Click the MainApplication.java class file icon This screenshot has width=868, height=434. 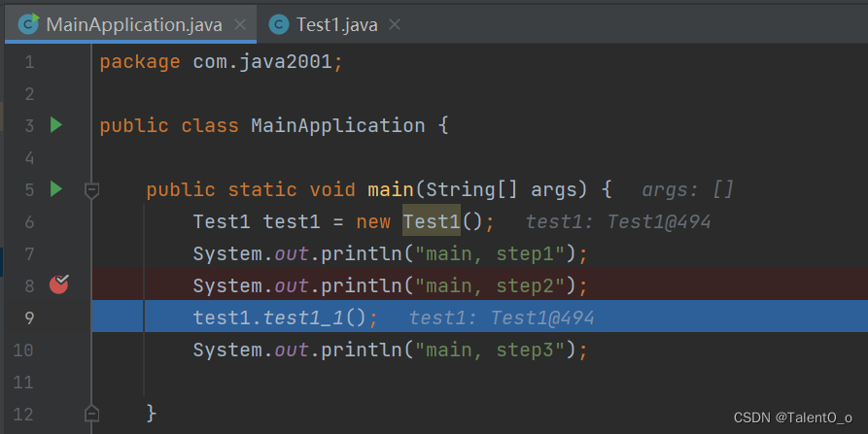tap(28, 24)
